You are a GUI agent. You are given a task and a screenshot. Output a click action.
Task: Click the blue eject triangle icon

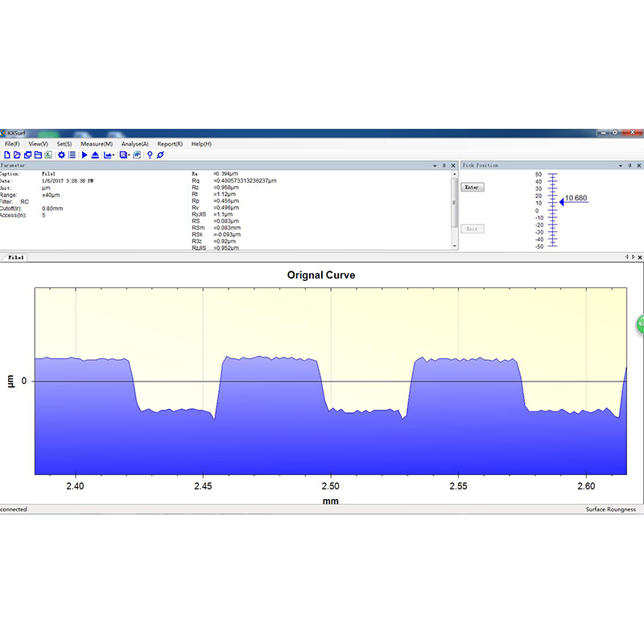click(x=95, y=155)
